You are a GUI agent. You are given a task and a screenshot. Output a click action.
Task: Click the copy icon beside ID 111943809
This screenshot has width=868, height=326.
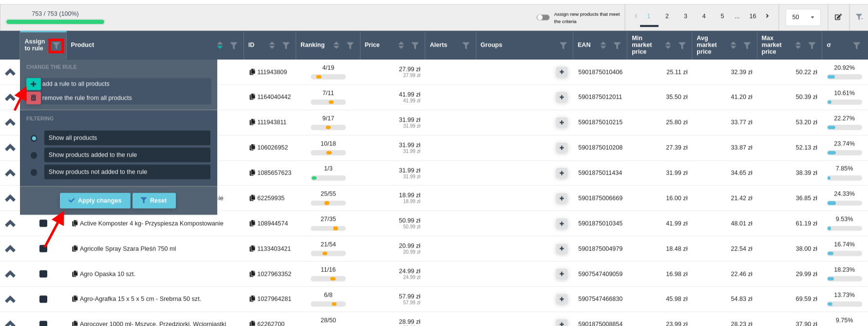(252, 72)
